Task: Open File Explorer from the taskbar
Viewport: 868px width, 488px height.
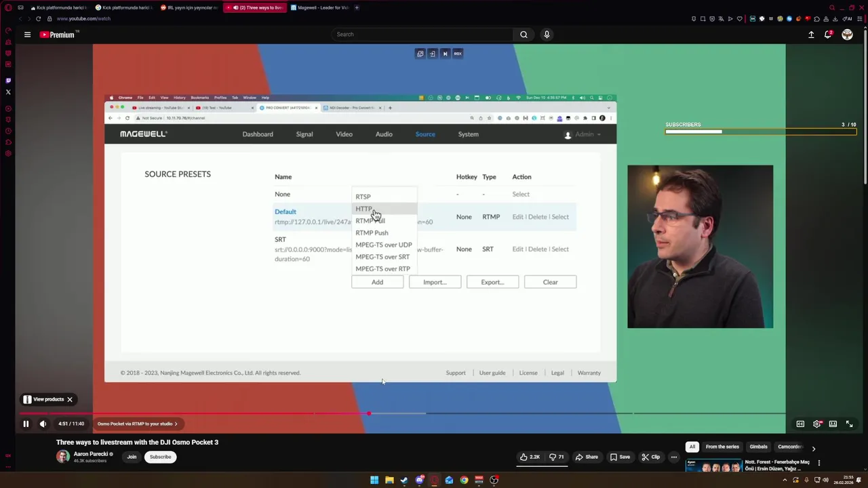Action: click(389, 480)
